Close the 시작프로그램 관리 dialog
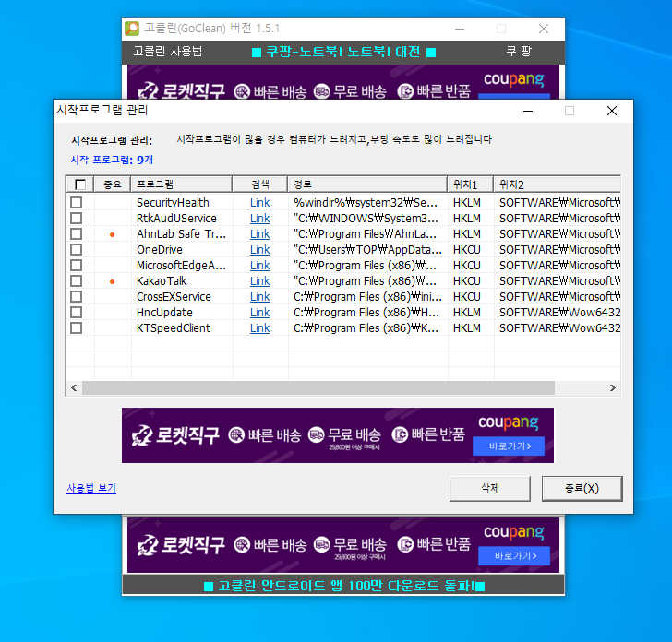This screenshot has height=642, width=672. tap(612, 111)
